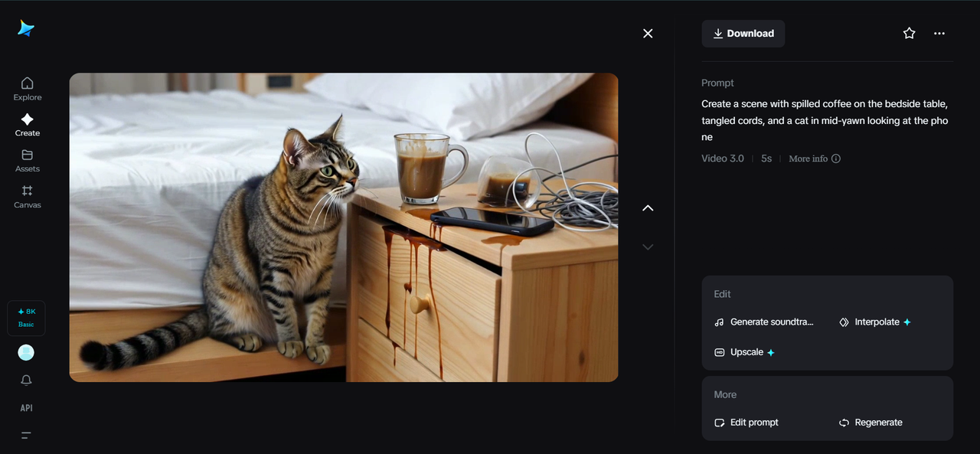
Task: Show More info about generation
Action: pyautogui.click(x=815, y=158)
